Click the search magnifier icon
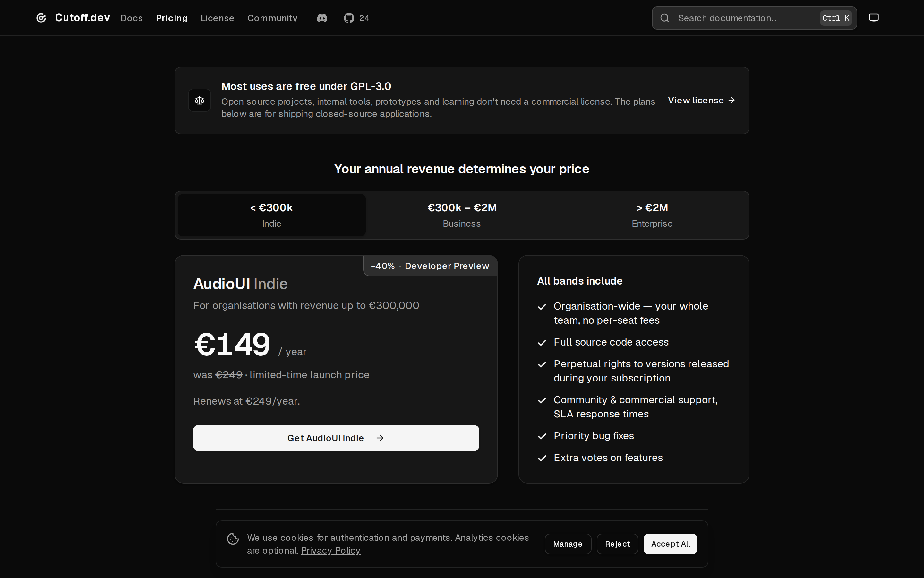This screenshot has width=924, height=578. [664, 18]
